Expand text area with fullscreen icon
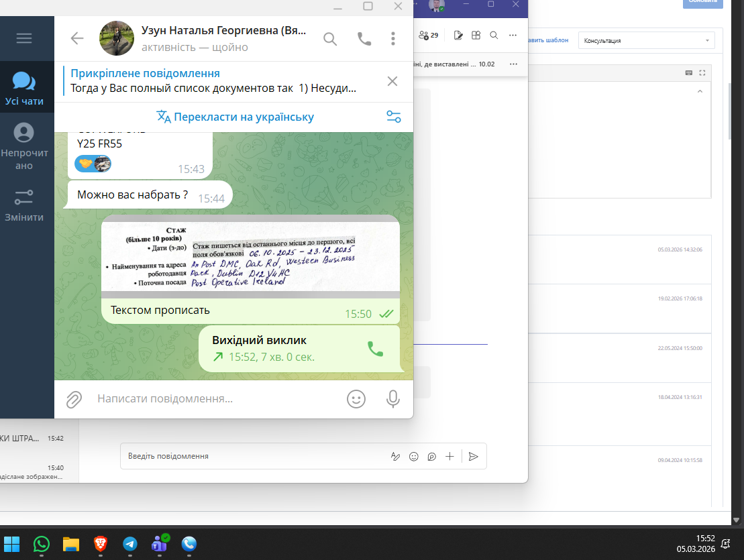744x560 pixels. (x=702, y=72)
